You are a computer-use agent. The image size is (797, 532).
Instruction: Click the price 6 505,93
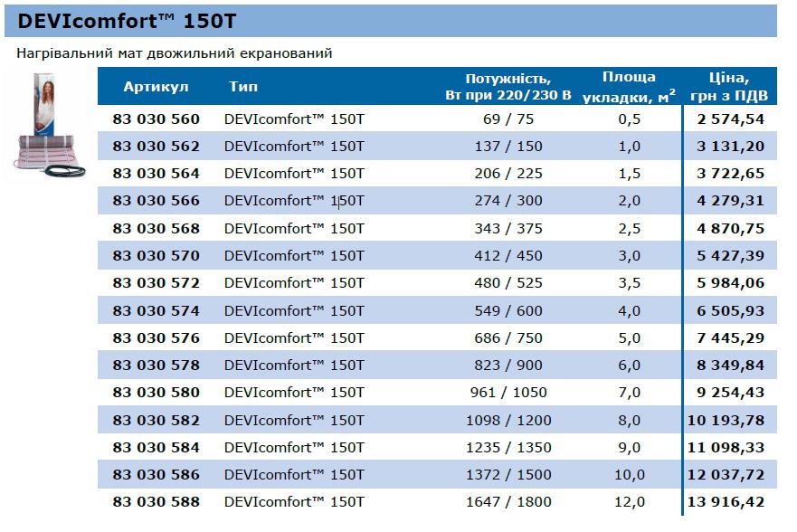tap(730, 311)
